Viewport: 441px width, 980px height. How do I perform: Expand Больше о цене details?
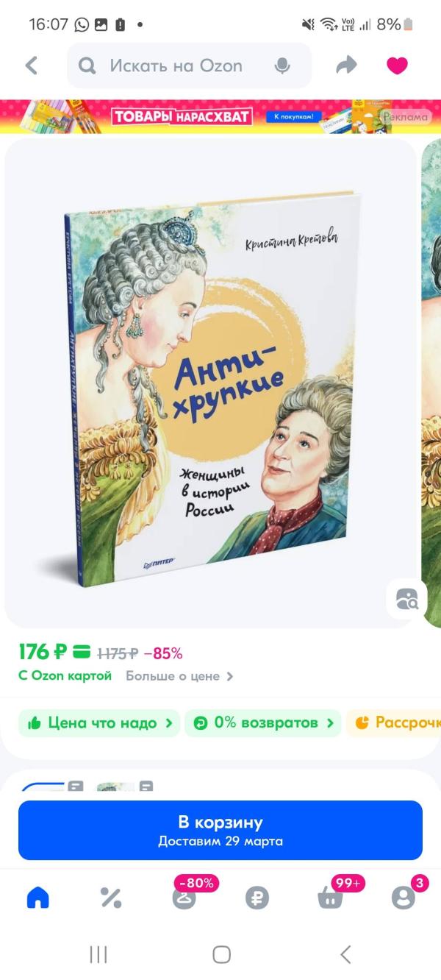[x=179, y=675]
